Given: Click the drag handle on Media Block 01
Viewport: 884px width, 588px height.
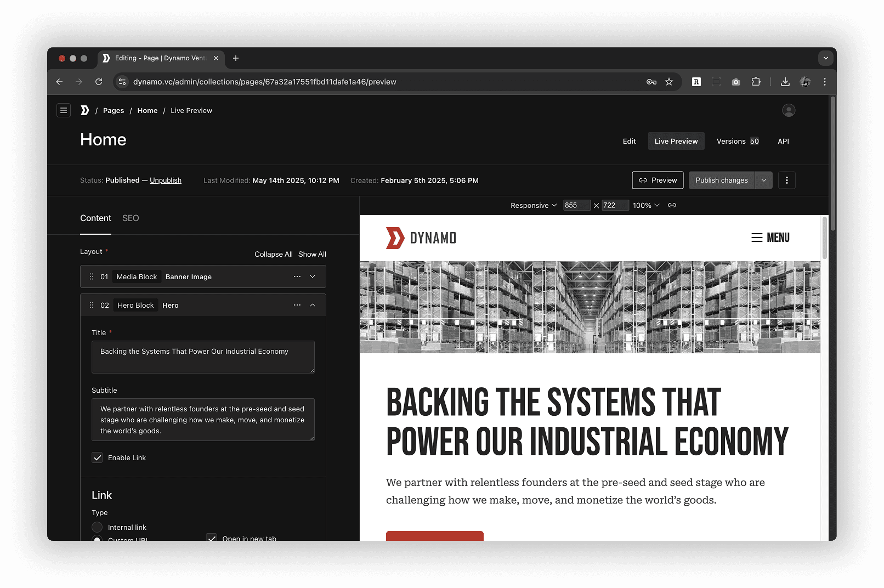Looking at the screenshot, I should (92, 276).
